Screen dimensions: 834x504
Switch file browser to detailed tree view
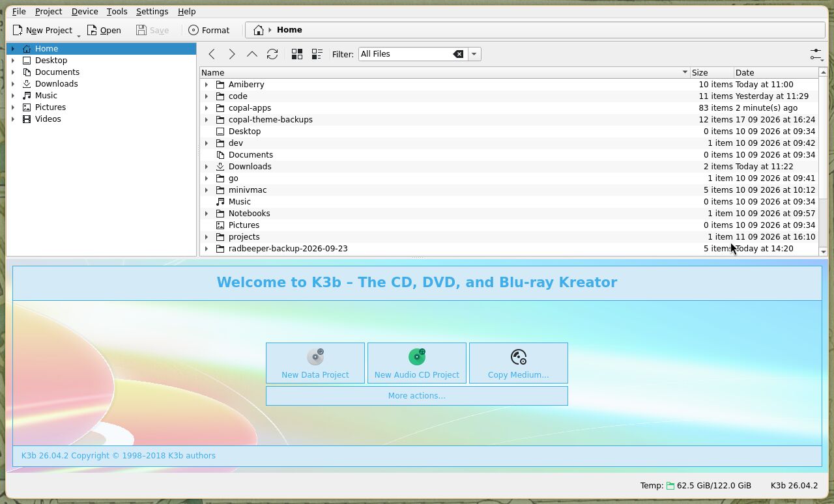click(317, 54)
